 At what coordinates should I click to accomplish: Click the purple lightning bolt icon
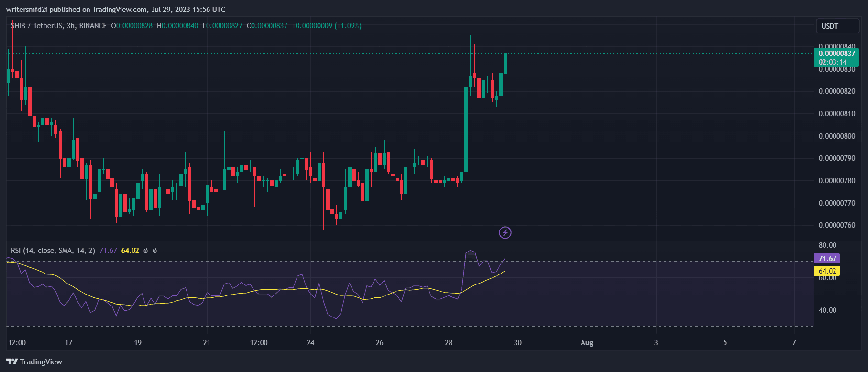[x=505, y=233]
